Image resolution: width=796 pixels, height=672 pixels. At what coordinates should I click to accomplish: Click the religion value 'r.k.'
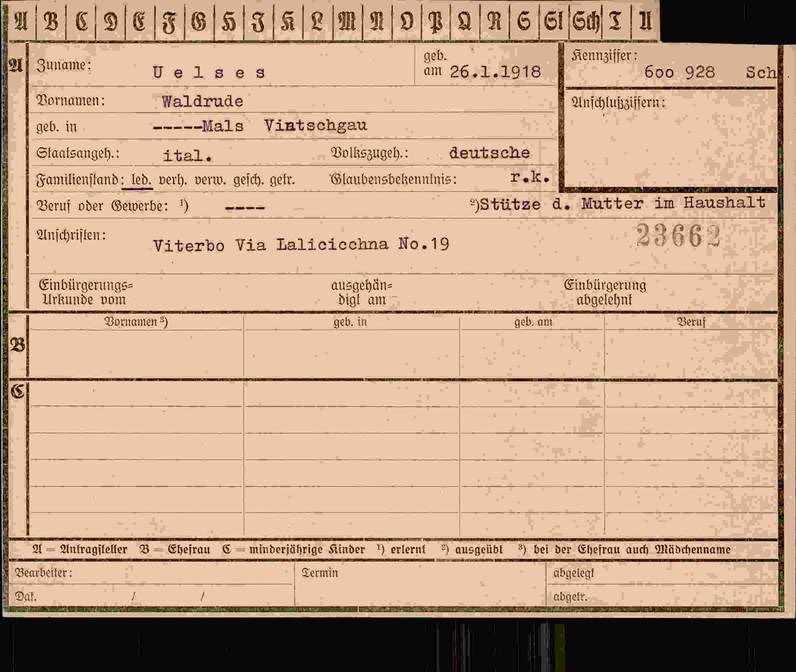[x=530, y=177]
